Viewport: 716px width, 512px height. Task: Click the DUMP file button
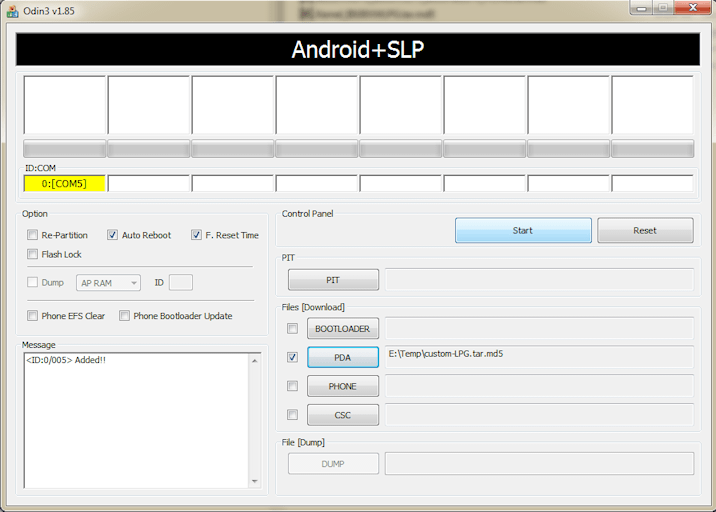tap(333, 464)
